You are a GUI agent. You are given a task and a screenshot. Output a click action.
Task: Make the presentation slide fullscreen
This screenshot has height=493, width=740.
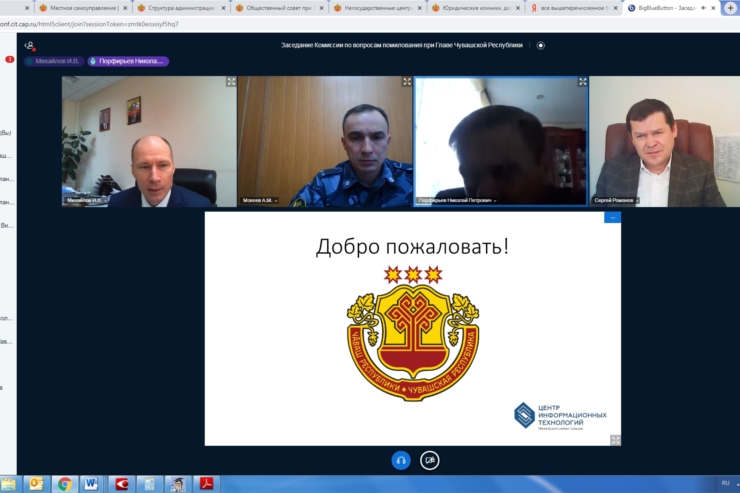point(615,440)
